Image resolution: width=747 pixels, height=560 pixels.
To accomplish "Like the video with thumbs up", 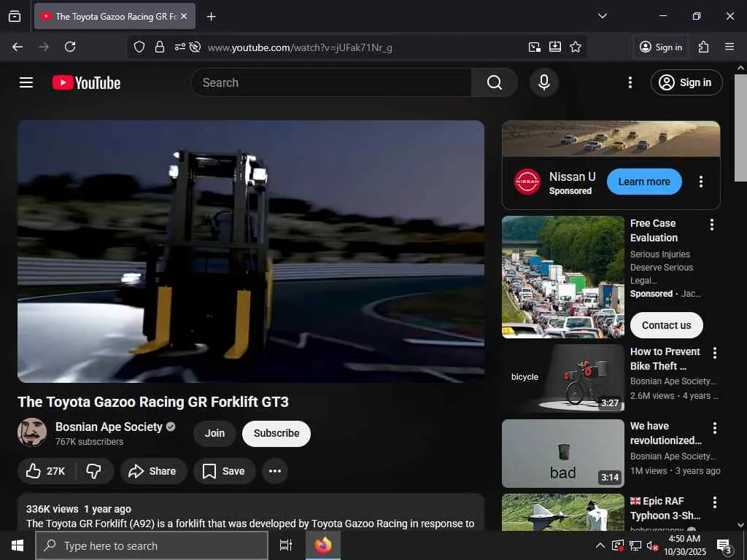I will [46, 471].
